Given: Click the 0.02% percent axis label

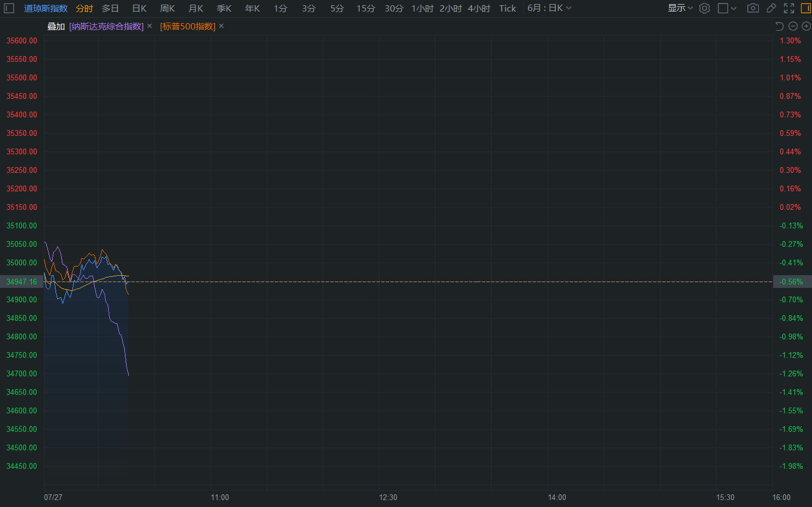Looking at the screenshot, I should [791, 207].
